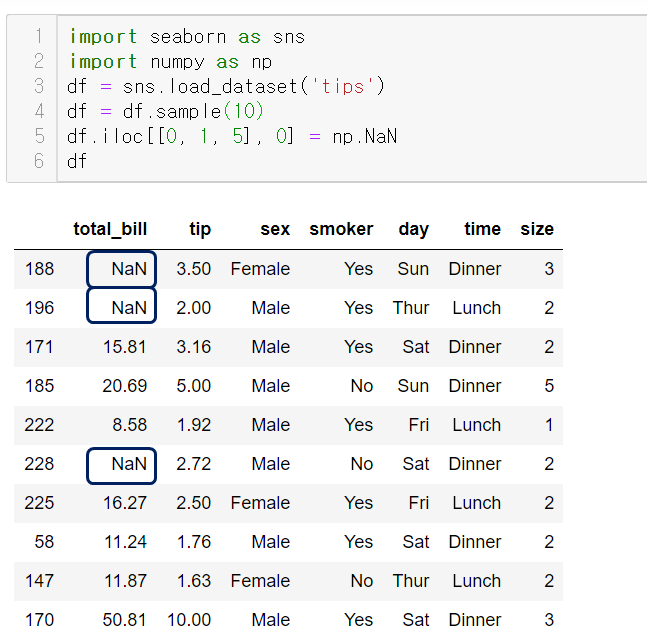647x644 pixels.
Task: Select total_bill value 50.81
Action: point(125,620)
